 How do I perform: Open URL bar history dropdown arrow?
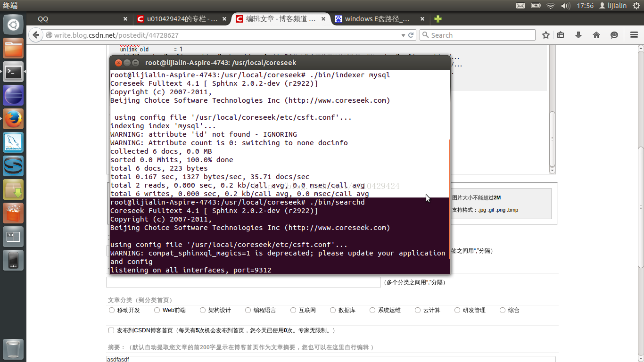tap(403, 35)
